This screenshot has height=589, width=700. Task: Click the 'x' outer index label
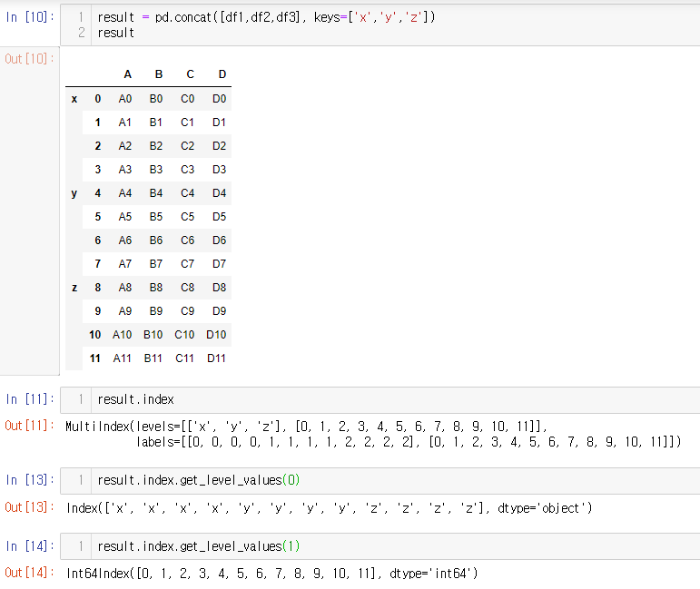74,99
